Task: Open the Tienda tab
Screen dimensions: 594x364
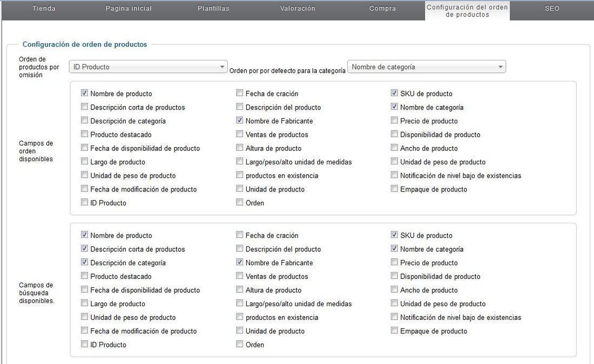Action: pyautogui.click(x=44, y=8)
